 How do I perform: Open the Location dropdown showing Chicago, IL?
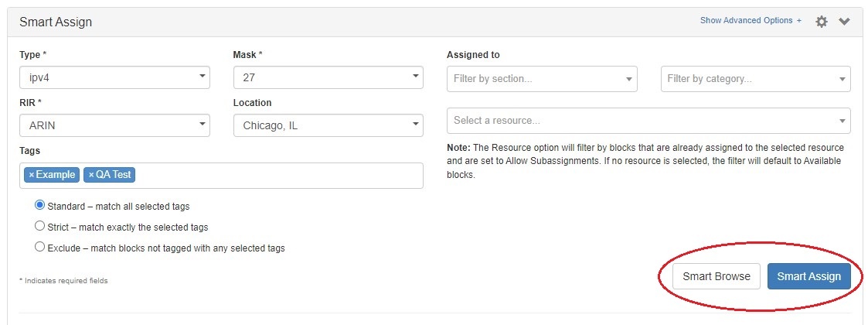pos(328,125)
